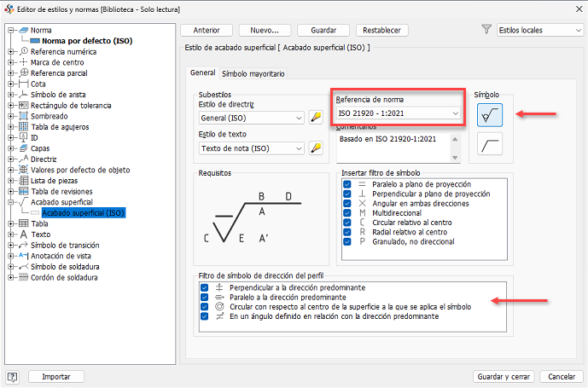
Task: Click in the Comentarios text field
Action: [x=394, y=148]
